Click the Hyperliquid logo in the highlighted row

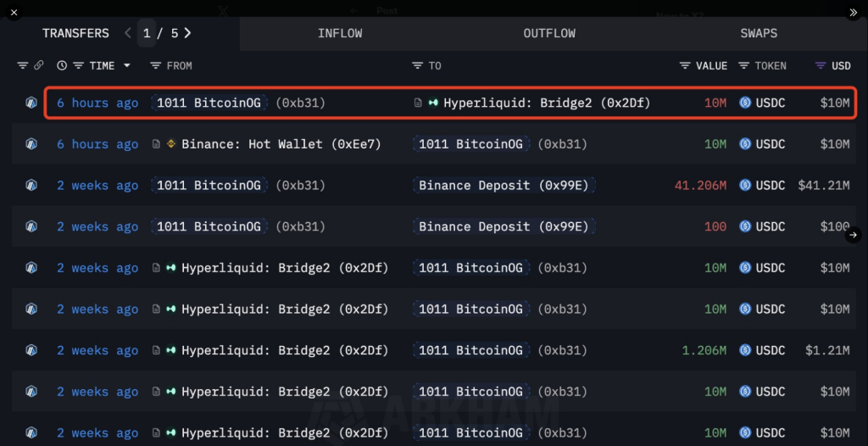tap(433, 103)
